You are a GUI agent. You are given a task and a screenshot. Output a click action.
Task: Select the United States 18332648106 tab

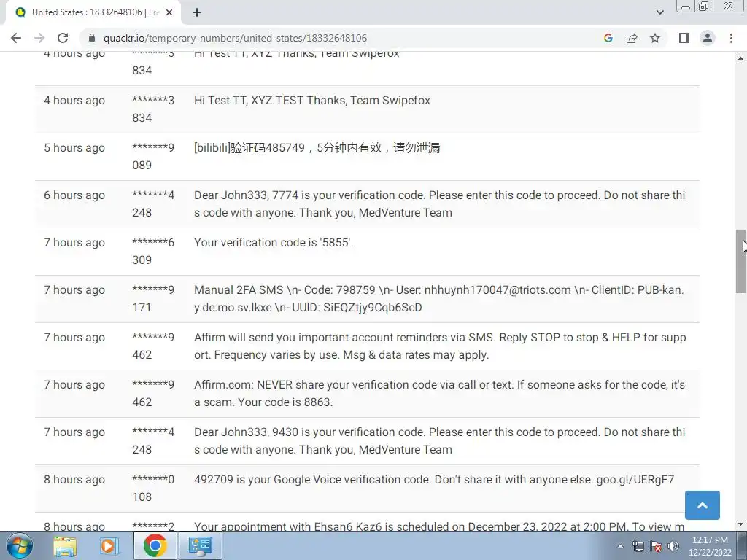93,13
